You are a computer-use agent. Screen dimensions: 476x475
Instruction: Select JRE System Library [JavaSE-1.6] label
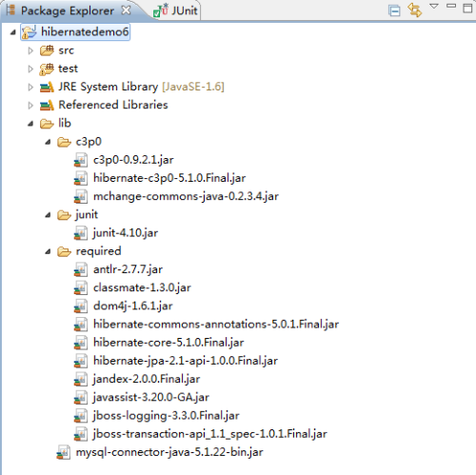[x=141, y=87]
